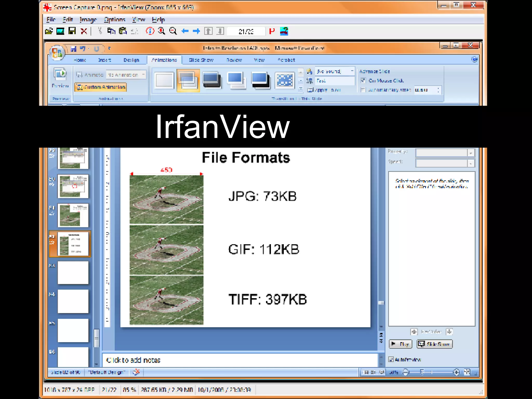
Task: Click the PowerPoint quick-access Save icon
Action: [74, 49]
